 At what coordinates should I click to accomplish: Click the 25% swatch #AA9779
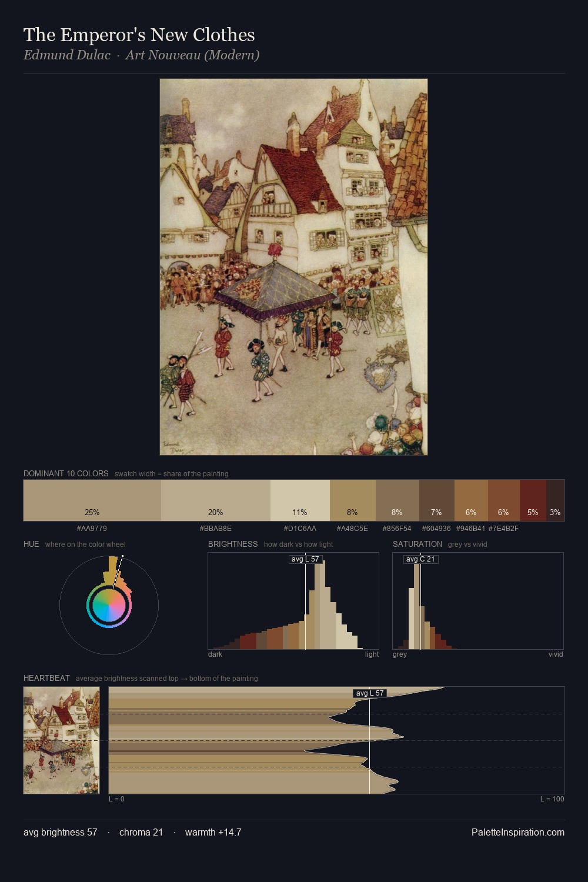pos(92,500)
